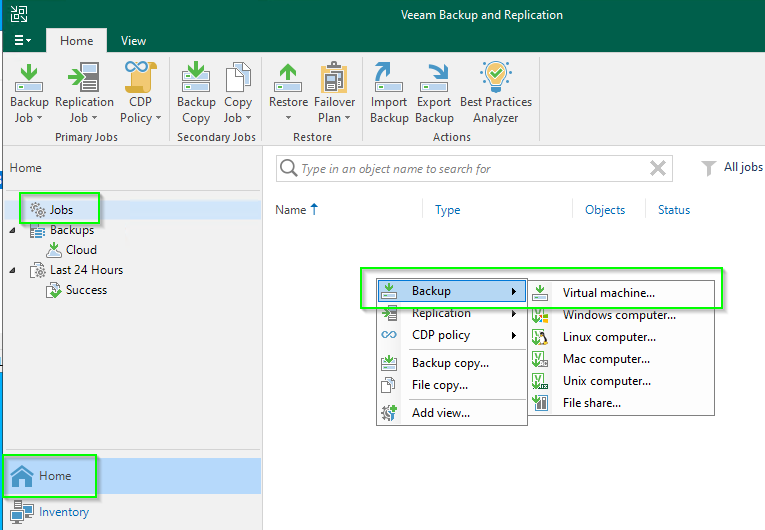Click the Mac computer menu icon

tap(540, 359)
